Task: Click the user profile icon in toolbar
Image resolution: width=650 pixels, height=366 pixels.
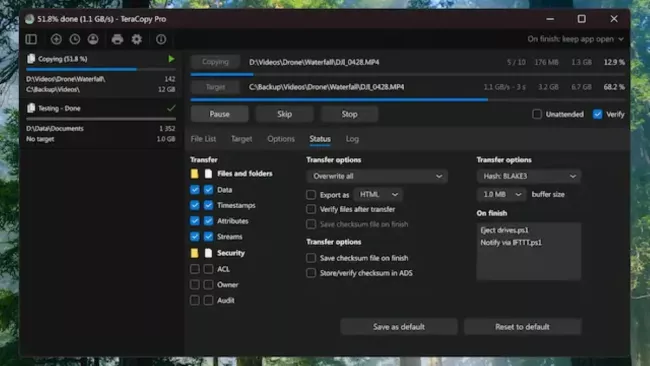Action: [x=93, y=39]
